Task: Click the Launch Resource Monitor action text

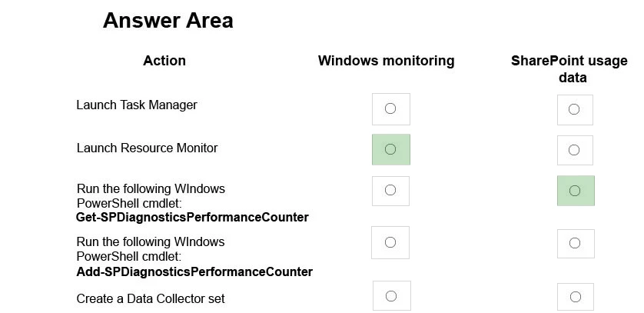Action: tap(147, 148)
